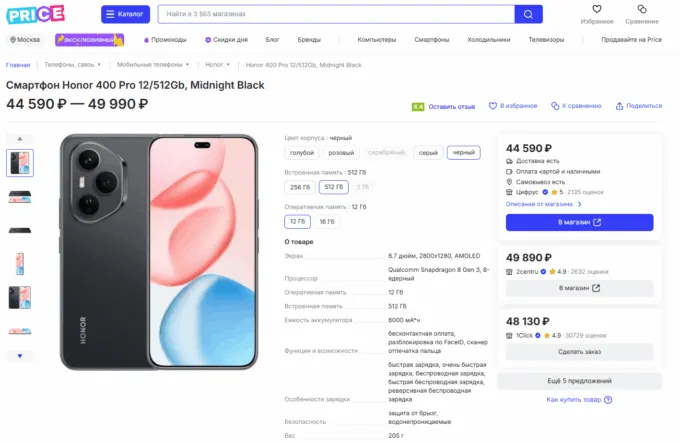
Task: Open the Смартфоны navigation item
Action: click(x=432, y=40)
